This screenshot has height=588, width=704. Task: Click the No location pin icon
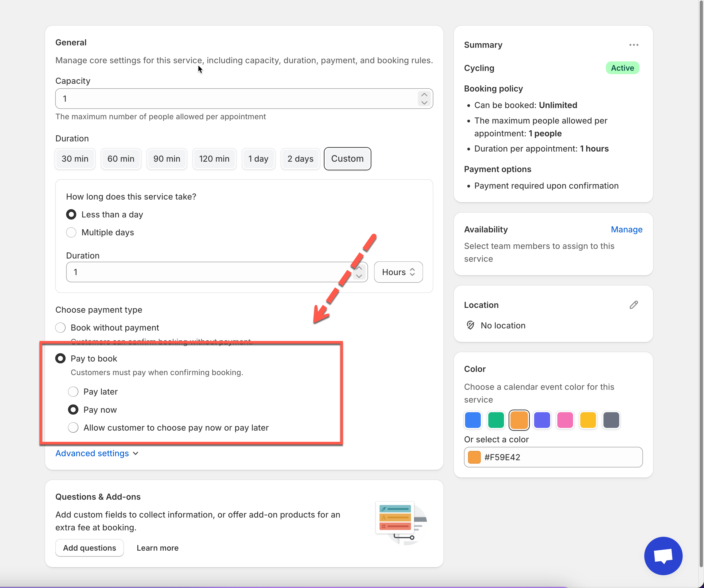coord(470,325)
